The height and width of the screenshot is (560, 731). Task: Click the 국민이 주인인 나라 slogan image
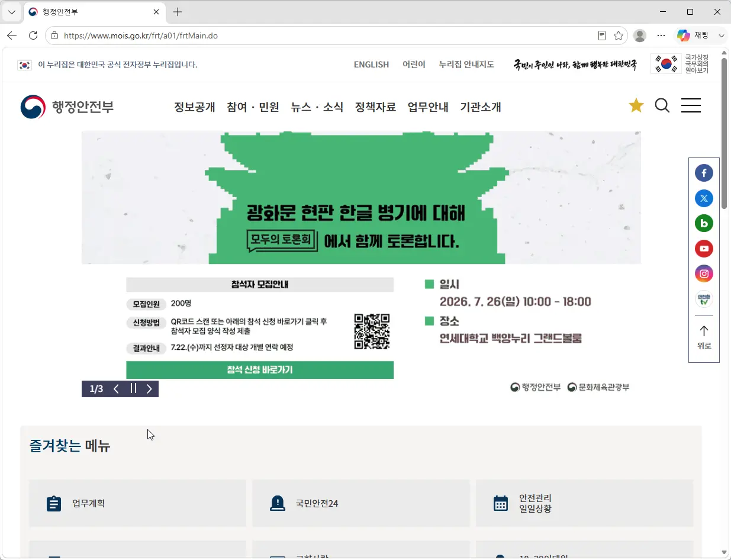click(575, 65)
